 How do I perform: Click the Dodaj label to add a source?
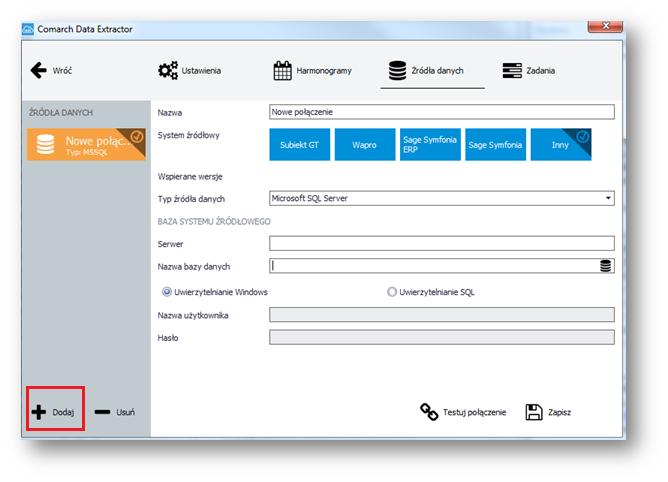(63, 412)
